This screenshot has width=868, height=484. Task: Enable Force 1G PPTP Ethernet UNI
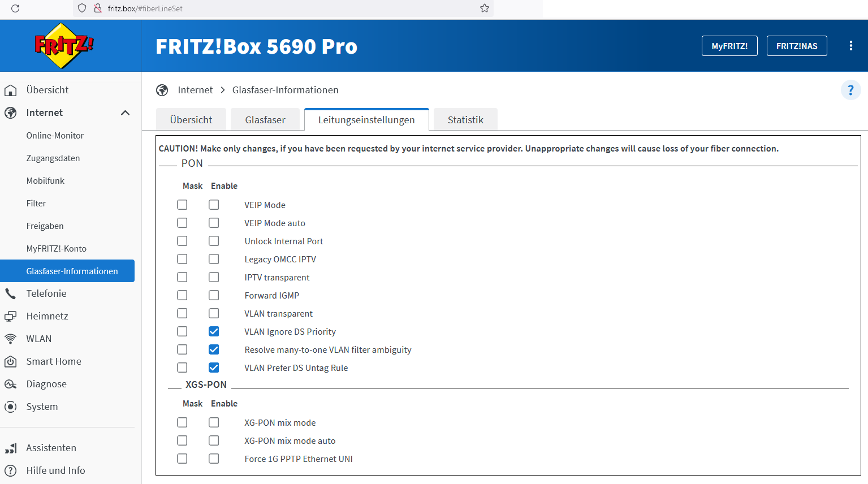pyautogui.click(x=214, y=459)
